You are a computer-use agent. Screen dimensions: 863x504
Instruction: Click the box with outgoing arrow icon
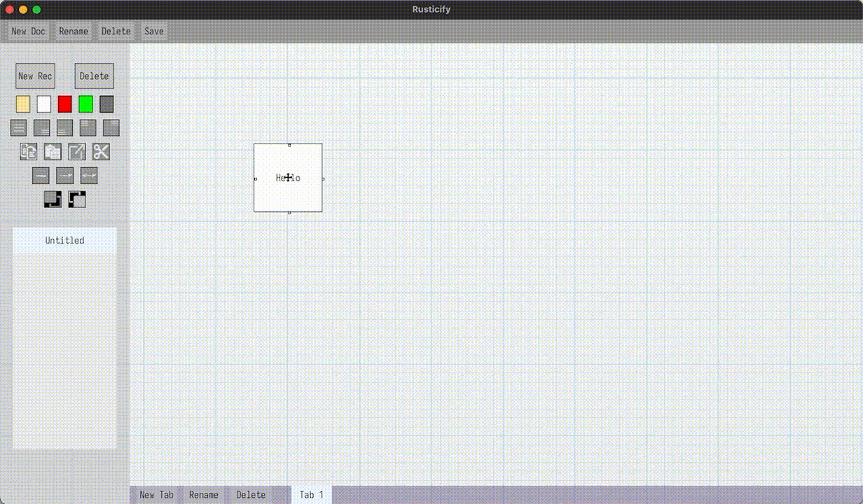click(77, 151)
